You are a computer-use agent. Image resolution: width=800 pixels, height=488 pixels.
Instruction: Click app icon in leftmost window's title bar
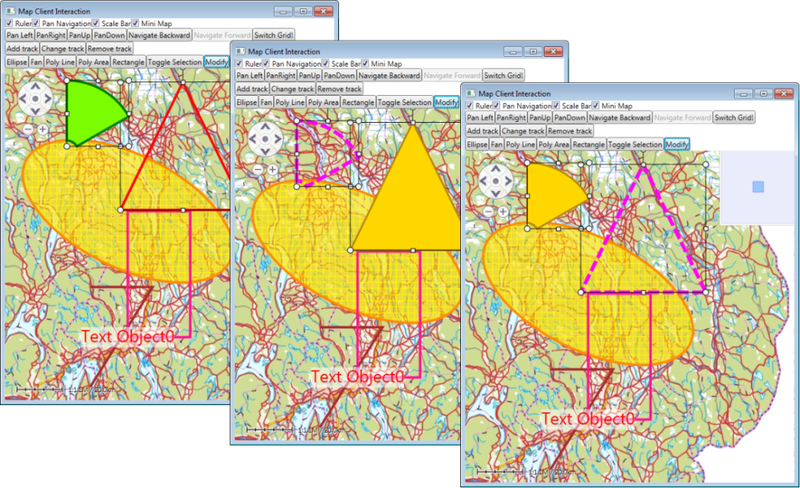pos(10,11)
